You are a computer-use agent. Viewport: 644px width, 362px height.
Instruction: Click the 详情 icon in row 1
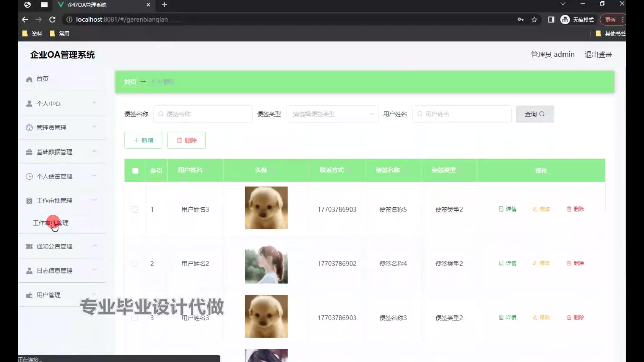pyautogui.click(x=501, y=209)
